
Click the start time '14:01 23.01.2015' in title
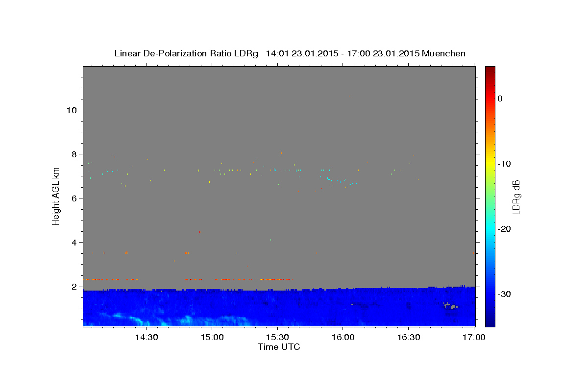[x=302, y=53]
